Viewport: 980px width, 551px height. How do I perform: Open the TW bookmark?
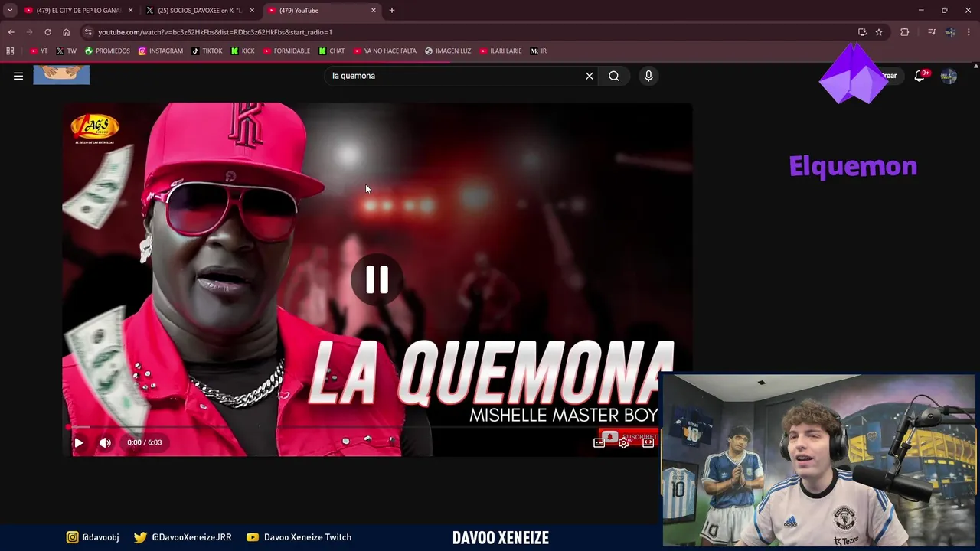click(66, 51)
